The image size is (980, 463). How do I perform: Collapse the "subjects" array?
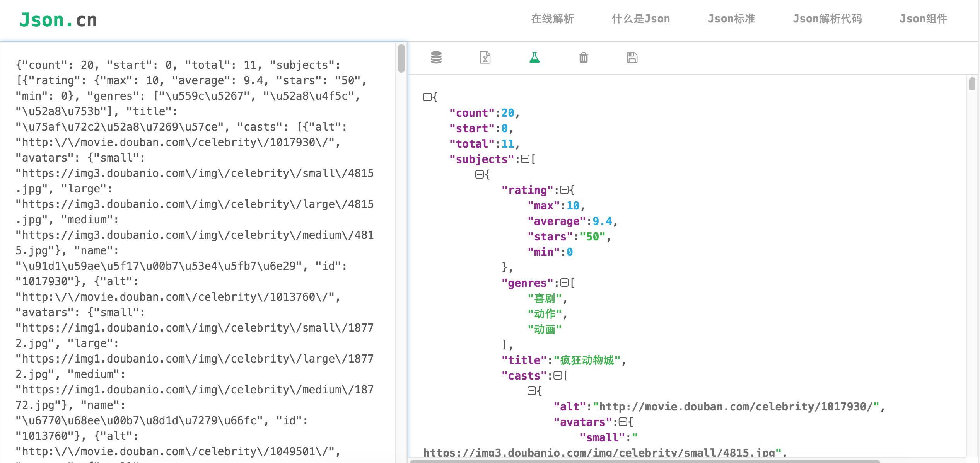[525, 159]
